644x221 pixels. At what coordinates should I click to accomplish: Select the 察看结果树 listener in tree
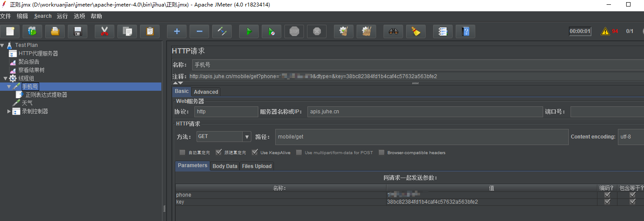pyautogui.click(x=31, y=70)
